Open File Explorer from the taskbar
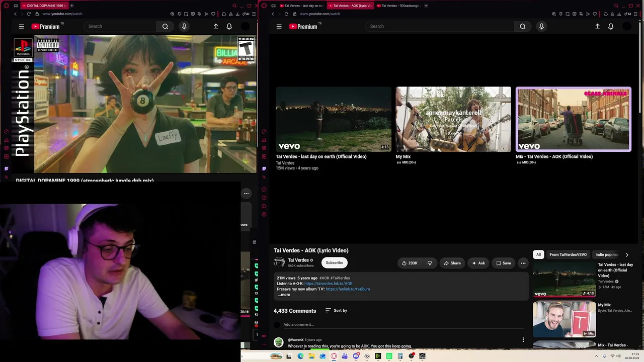 pyautogui.click(x=311, y=356)
